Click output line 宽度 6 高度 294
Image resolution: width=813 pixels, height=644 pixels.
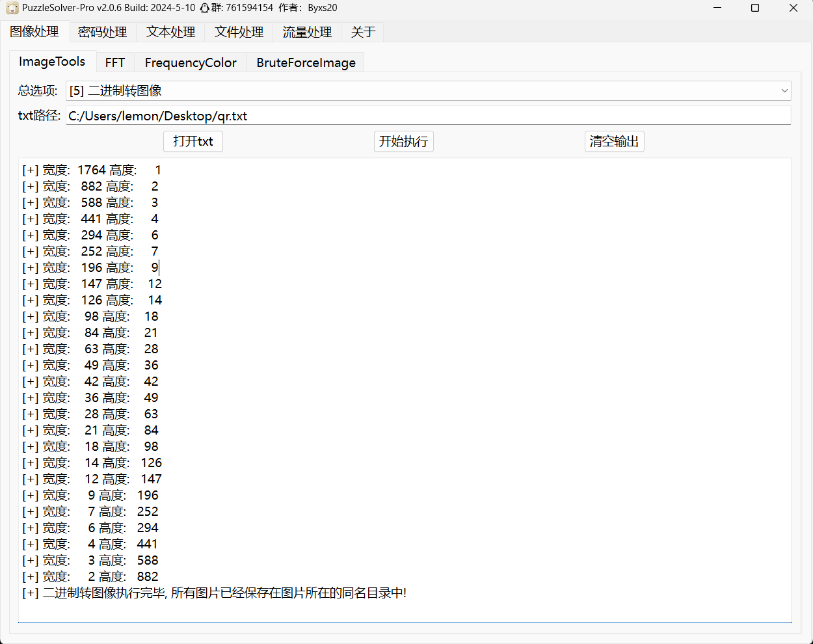pyautogui.click(x=90, y=528)
